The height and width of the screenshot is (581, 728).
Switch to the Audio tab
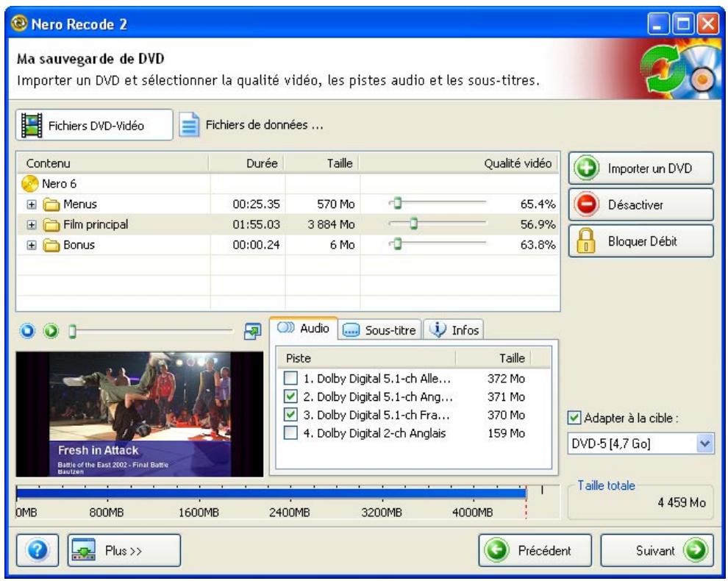point(304,328)
